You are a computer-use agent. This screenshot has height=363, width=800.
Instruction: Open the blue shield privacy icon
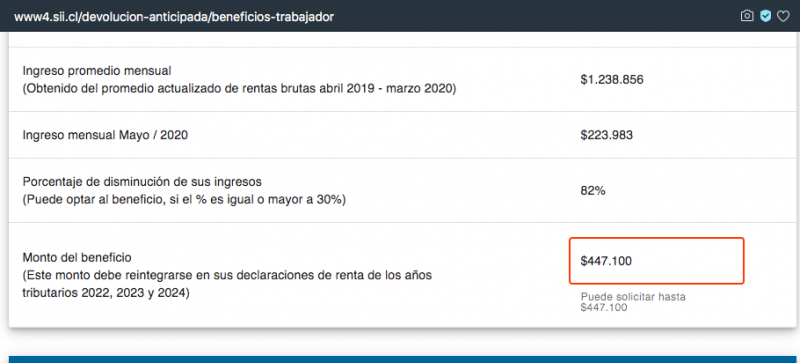765,16
